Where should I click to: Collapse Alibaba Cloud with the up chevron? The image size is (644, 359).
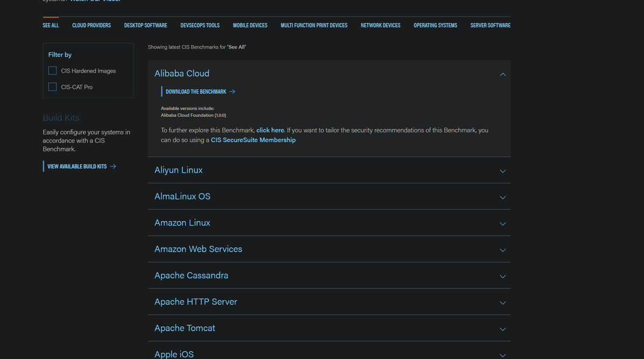click(503, 74)
